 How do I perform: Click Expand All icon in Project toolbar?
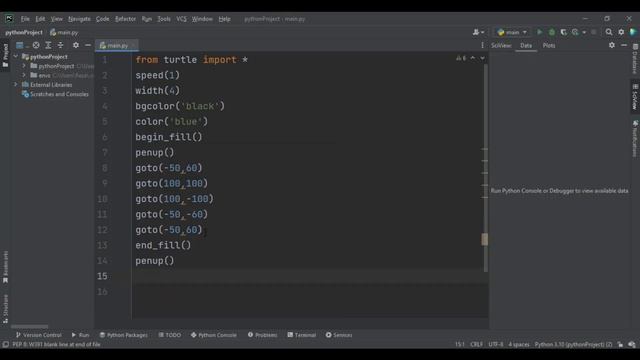48,45
